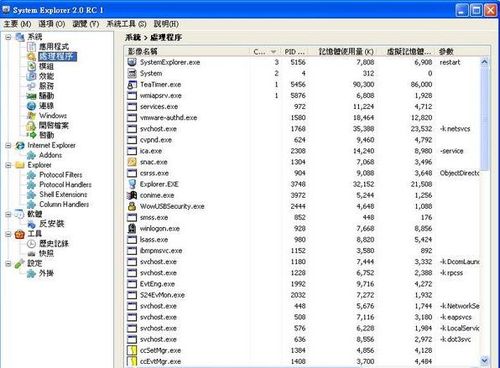The width and height of the screenshot is (500, 368).
Task: Select Windows in the tree
Action: (x=53, y=116)
